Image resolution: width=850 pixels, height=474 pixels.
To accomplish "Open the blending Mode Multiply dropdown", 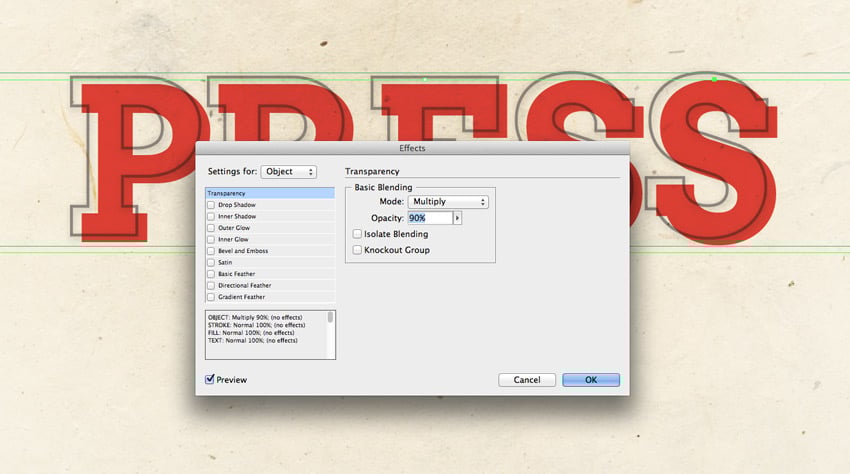I will pos(448,202).
